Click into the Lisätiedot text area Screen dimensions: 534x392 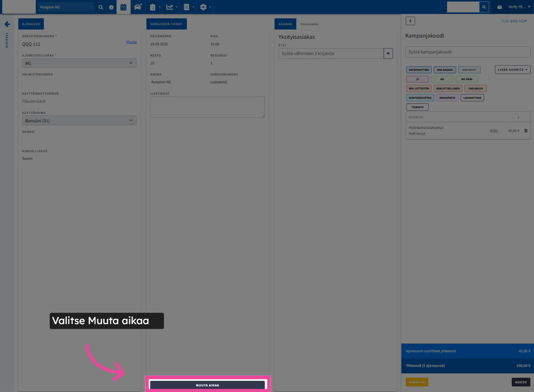tap(207, 107)
